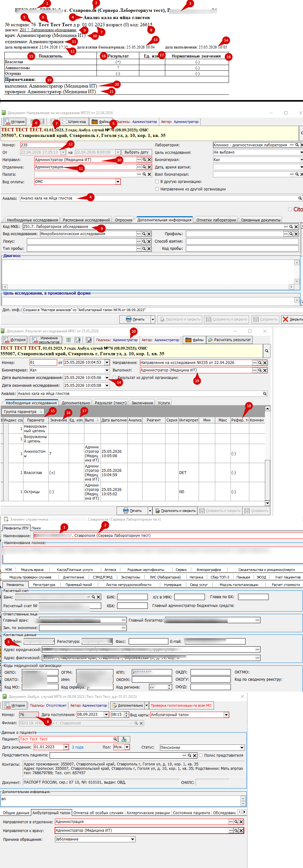Search the Вид исследования field
Screen dimensions: 303x868
pos(144,234)
